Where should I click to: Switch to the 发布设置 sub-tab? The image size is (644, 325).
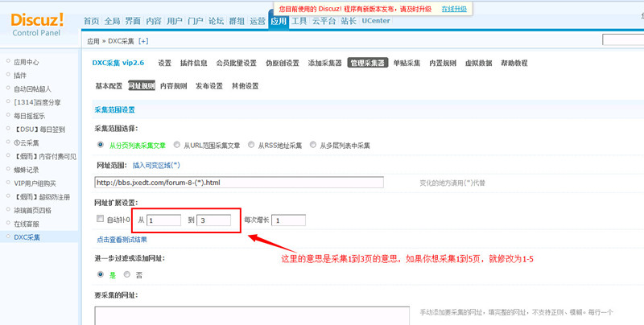[x=208, y=86]
